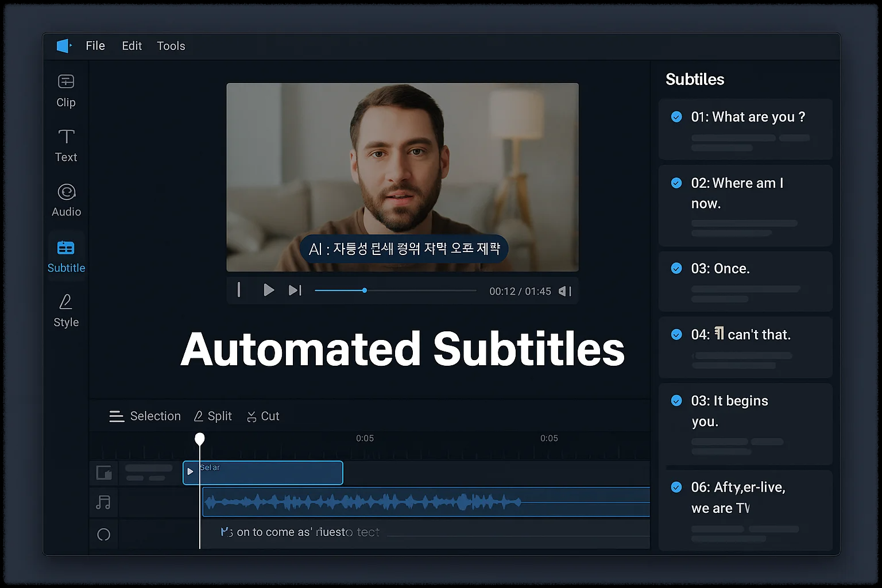This screenshot has width=882, height=588.
Task: Toggle checkmark for '02: Where am I now.'
Action: pyautogui.click(x=676, y=183)
